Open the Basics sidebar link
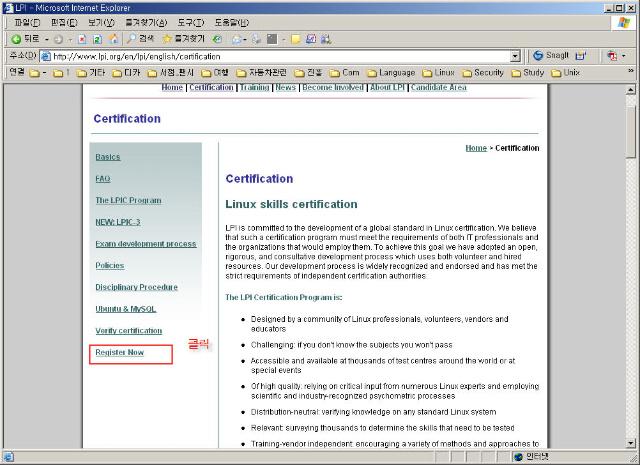This screenshot has width=640, height=465. click(x=108, y=157)
